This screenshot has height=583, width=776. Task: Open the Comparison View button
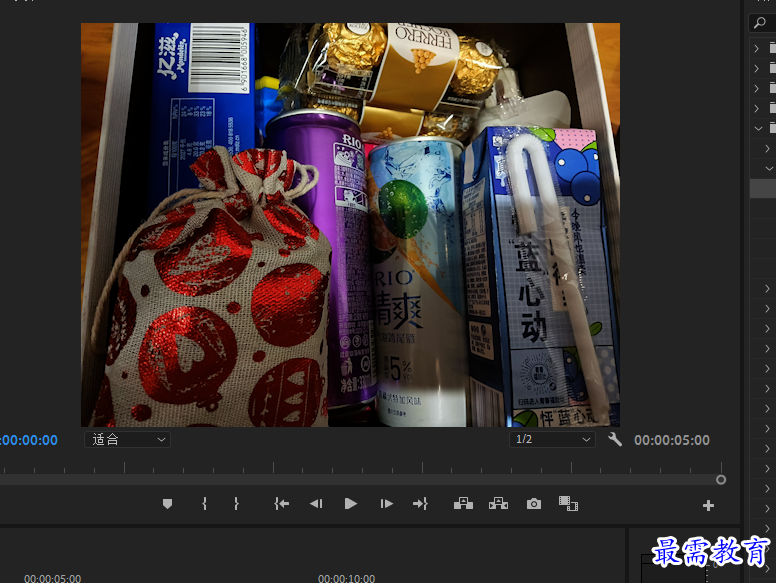coord(568,504)
